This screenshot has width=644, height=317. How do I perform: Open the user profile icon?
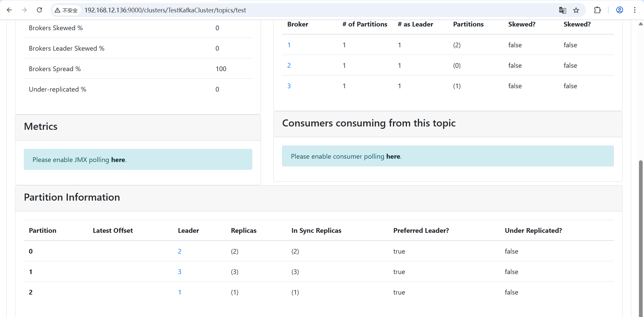click(x=620, y=10)
